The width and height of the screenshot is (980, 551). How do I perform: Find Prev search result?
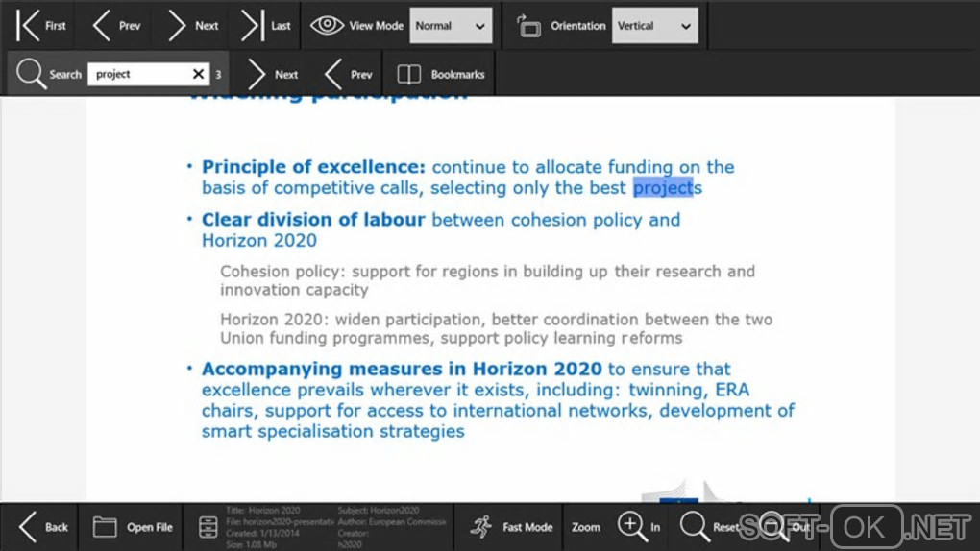(x=349, y=74)
